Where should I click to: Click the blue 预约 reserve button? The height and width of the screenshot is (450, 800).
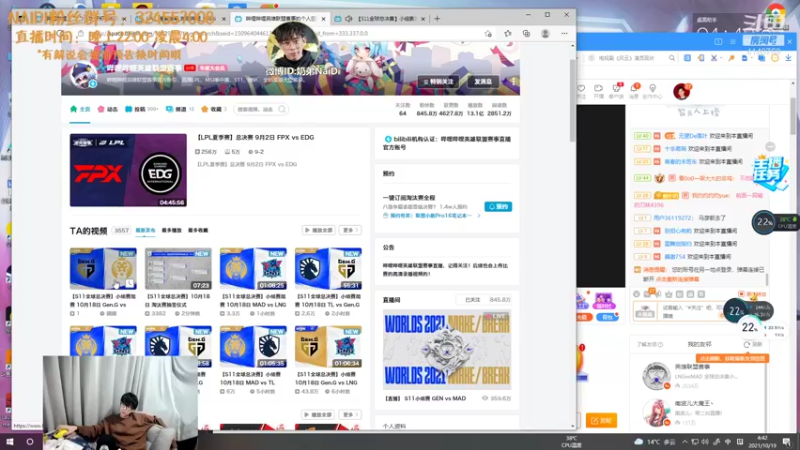click(498, 207)
